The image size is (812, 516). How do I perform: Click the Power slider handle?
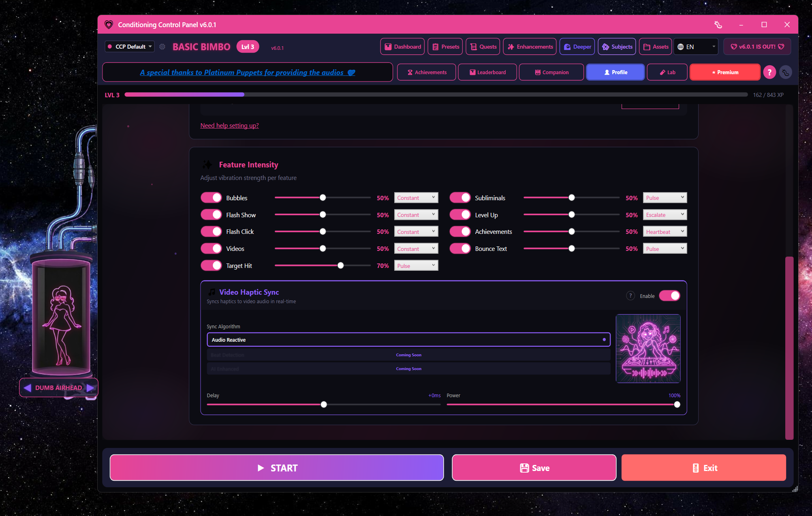677,405
